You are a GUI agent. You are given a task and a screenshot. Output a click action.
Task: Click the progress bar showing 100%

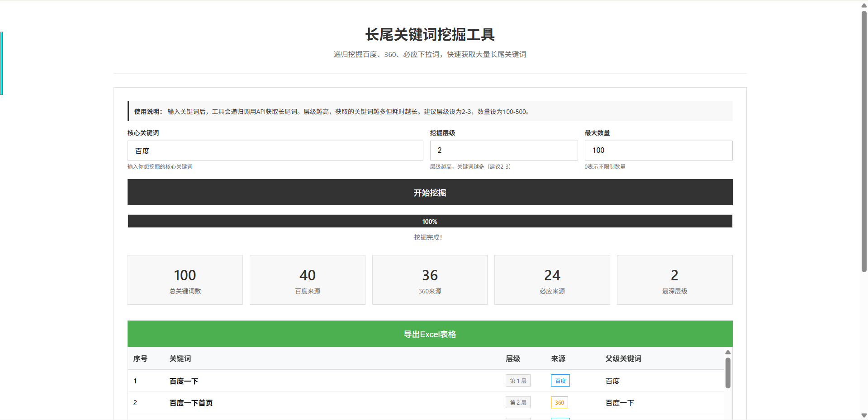tap(429, 221)
